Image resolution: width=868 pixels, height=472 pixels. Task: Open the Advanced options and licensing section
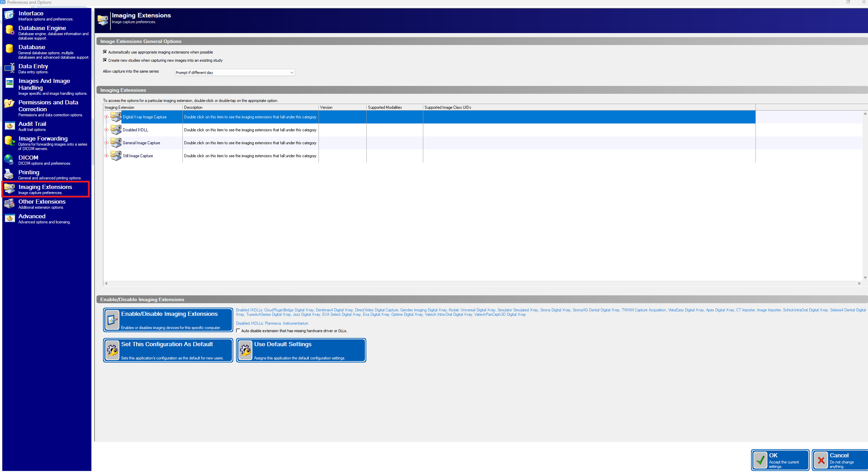(47, 218)
